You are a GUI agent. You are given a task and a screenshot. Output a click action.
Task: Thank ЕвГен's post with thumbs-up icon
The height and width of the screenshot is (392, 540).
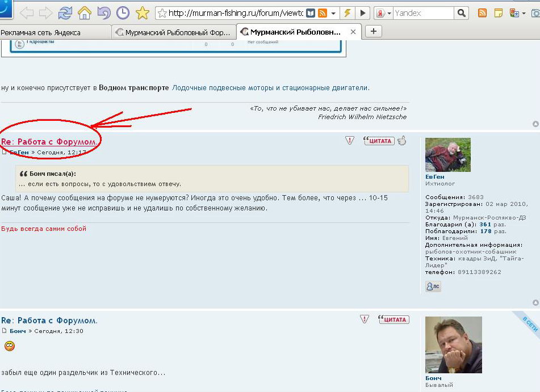(402, 140)
